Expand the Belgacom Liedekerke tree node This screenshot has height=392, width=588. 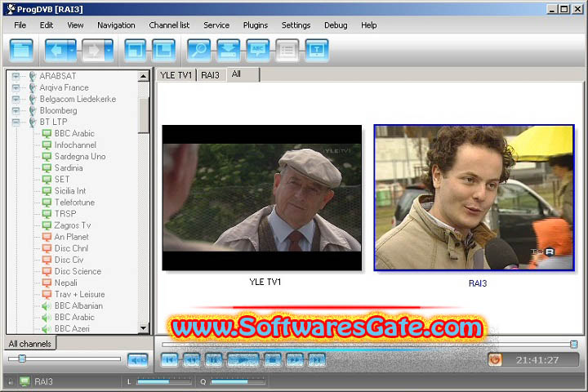coord(16,99)
